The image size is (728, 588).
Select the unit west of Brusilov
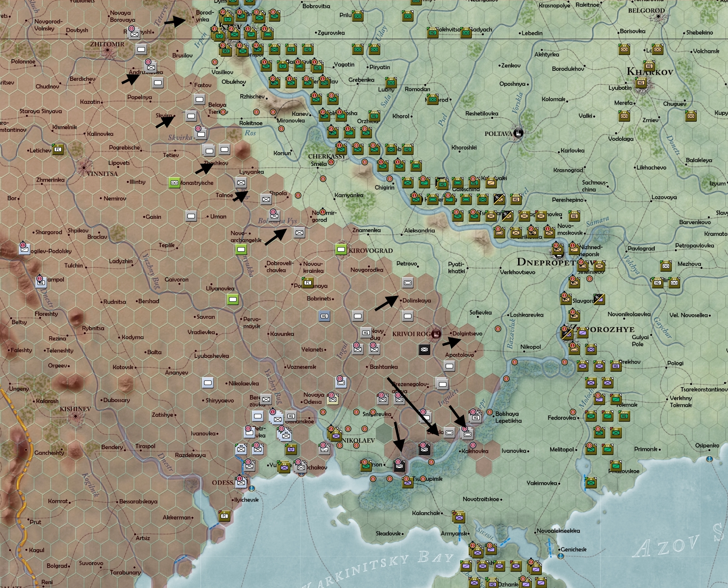pos(141,49)
